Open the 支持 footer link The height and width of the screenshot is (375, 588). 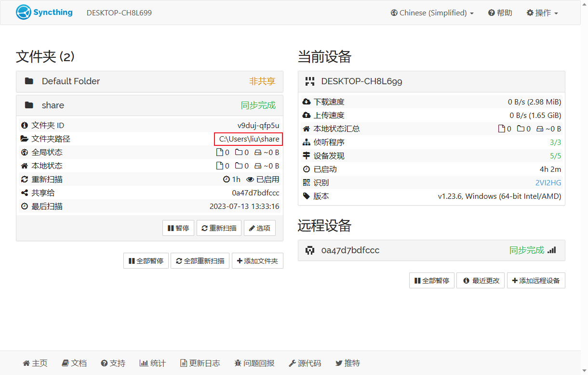113,363
